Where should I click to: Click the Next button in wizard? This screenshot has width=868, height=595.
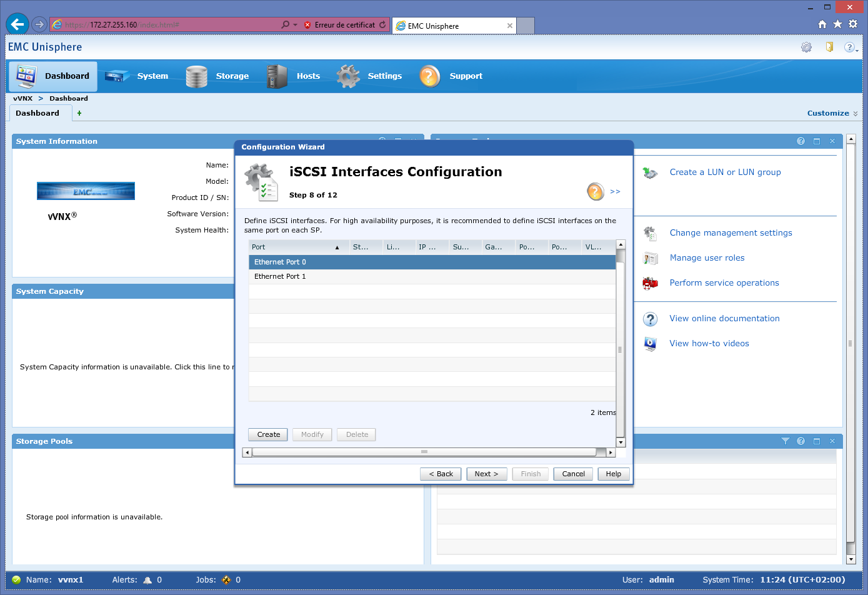coord(486,474)
